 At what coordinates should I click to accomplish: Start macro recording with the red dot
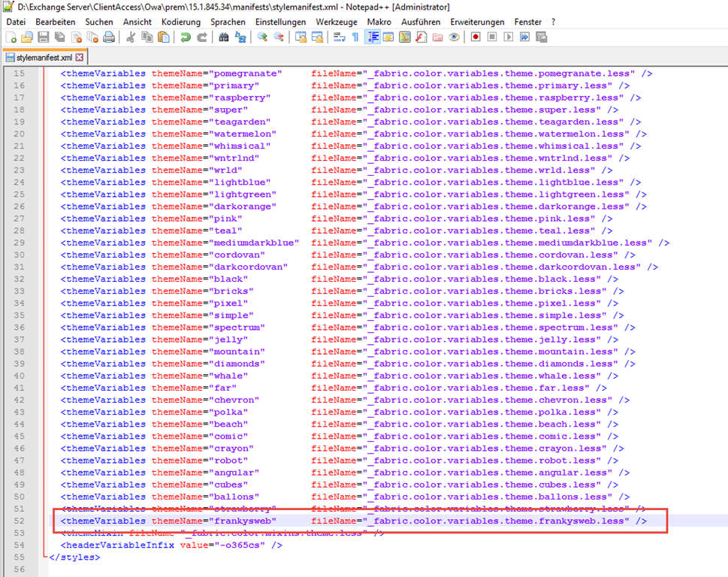[x=476, y=37]
